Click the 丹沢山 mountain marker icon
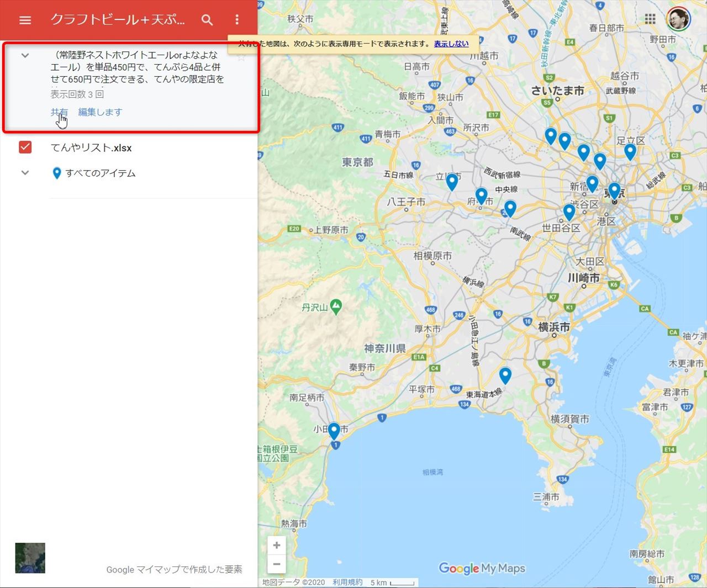 pos(336,306)
